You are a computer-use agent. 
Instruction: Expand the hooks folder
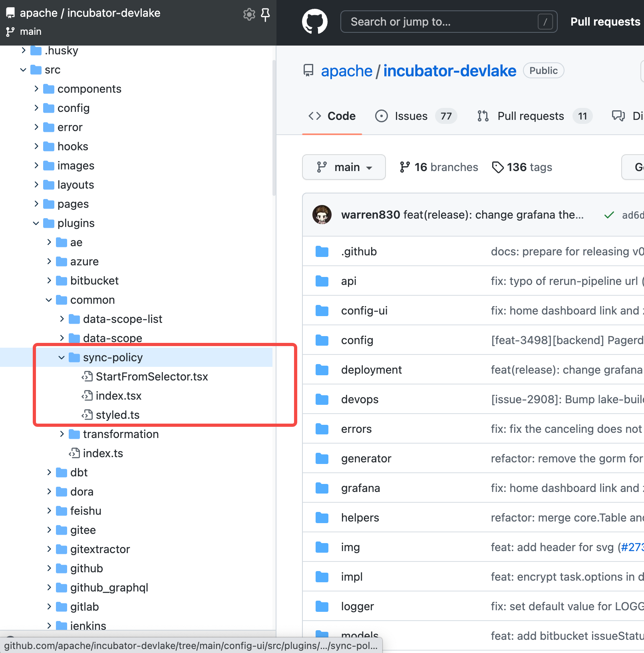click(36, 146)
